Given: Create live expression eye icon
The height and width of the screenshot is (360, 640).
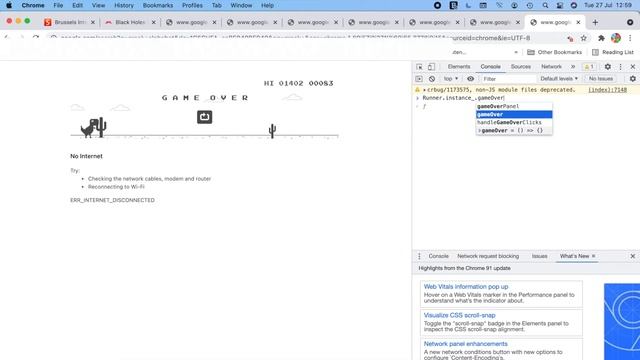Looking at the screenshot, I should (470, 79).
